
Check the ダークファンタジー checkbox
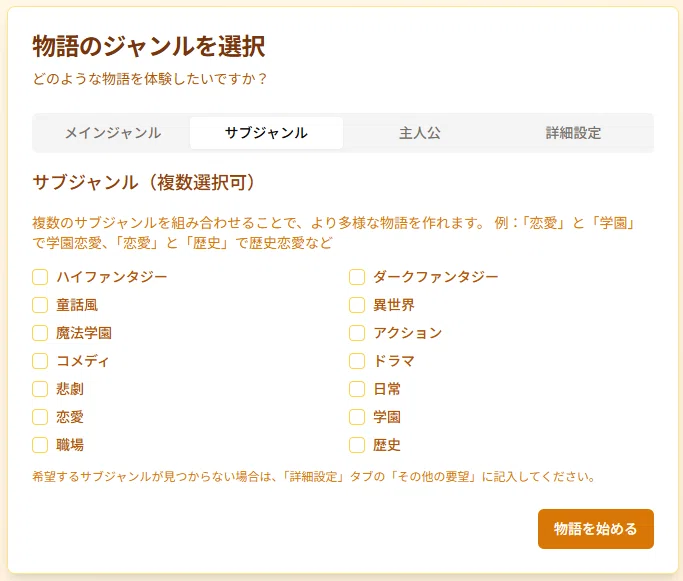tap(357, 277)
